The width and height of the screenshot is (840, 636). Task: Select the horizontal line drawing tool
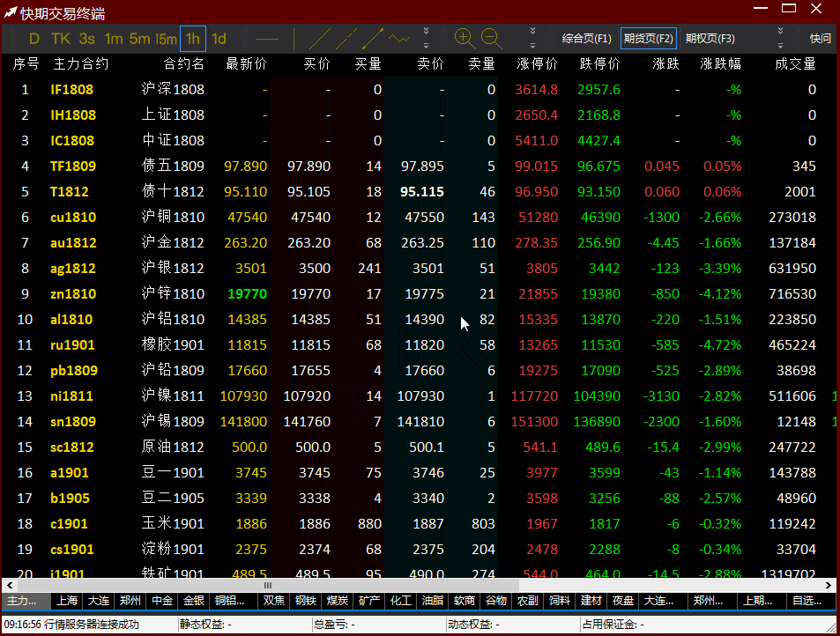pyautogui.click(x=266, y=39)
